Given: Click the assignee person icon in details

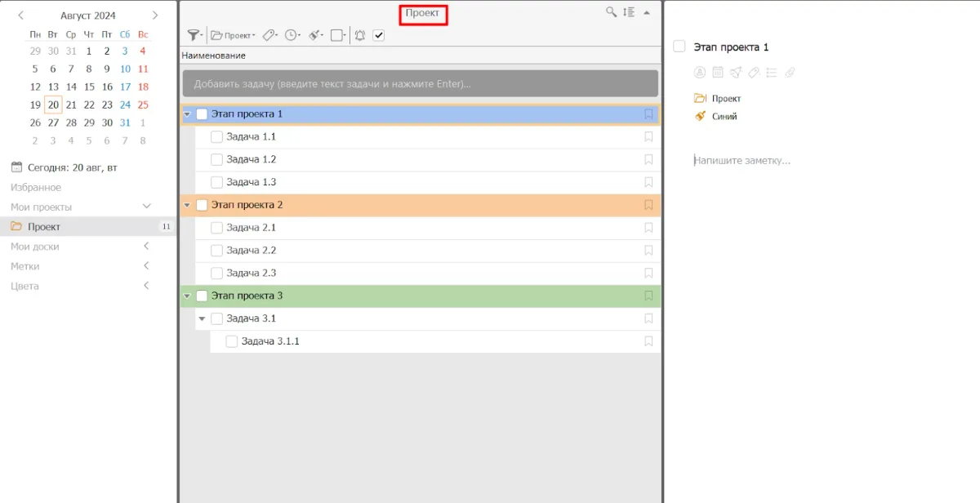Looking at the screenshot, I should coord(700,73).
